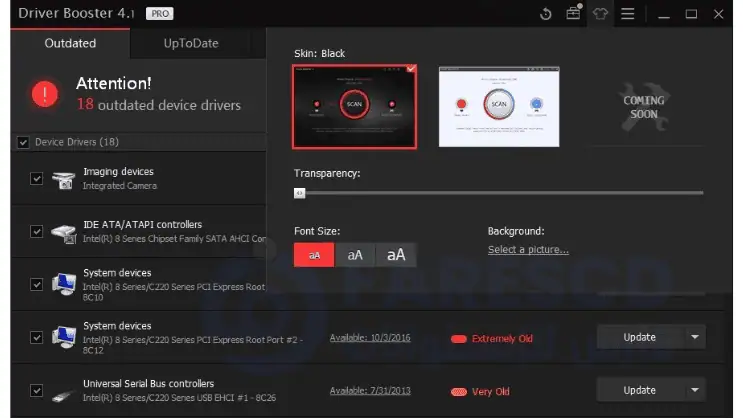This screenshot has width=743, height=418.
Task: Open the Available: 10/3/2016 link
Action: click(x=370, y=338)
